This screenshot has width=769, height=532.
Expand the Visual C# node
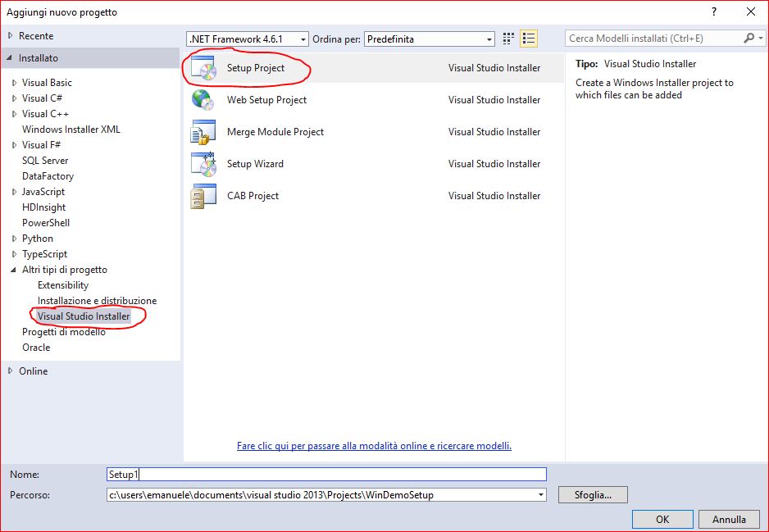point(14,98)
